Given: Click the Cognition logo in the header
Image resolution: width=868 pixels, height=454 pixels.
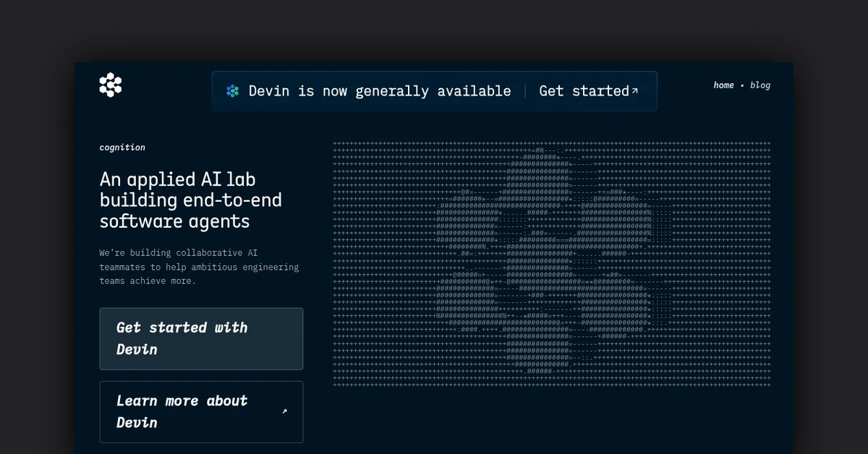Looking at the screenshot, I should (x=111, y=85).
